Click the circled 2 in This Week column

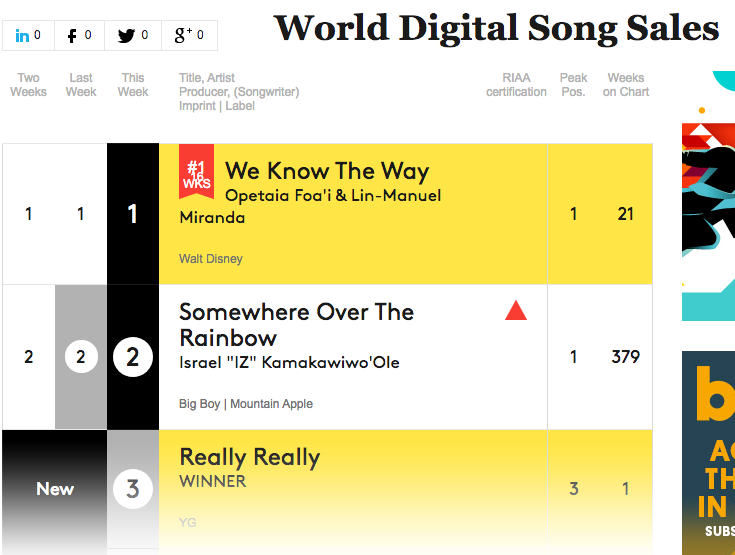133,357
